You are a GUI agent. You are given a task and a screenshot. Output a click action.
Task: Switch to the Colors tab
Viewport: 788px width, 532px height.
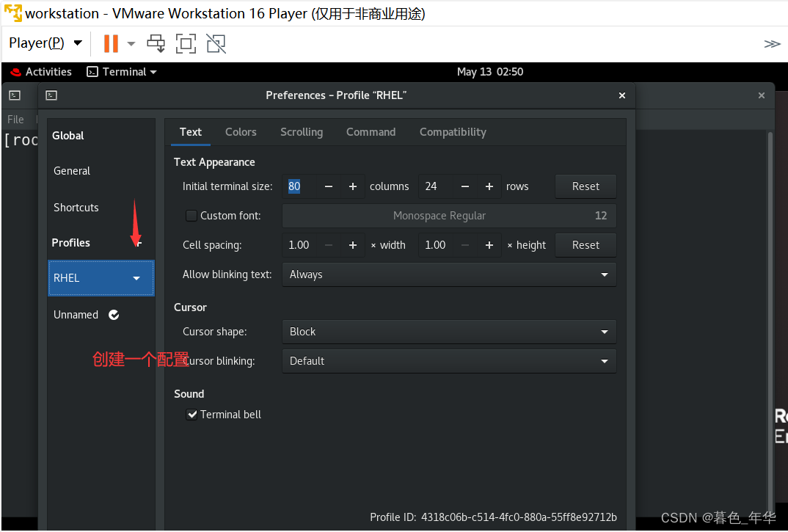241,132
